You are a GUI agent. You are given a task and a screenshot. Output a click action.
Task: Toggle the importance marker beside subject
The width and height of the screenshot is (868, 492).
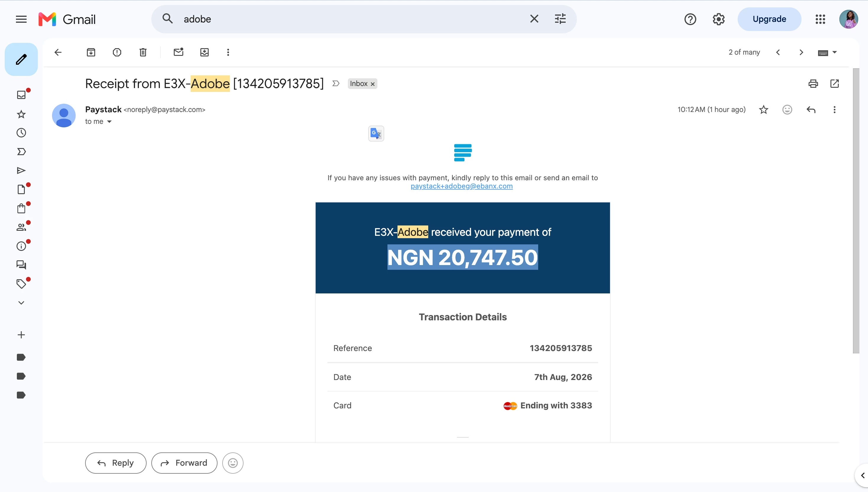(x=335, y=83)
